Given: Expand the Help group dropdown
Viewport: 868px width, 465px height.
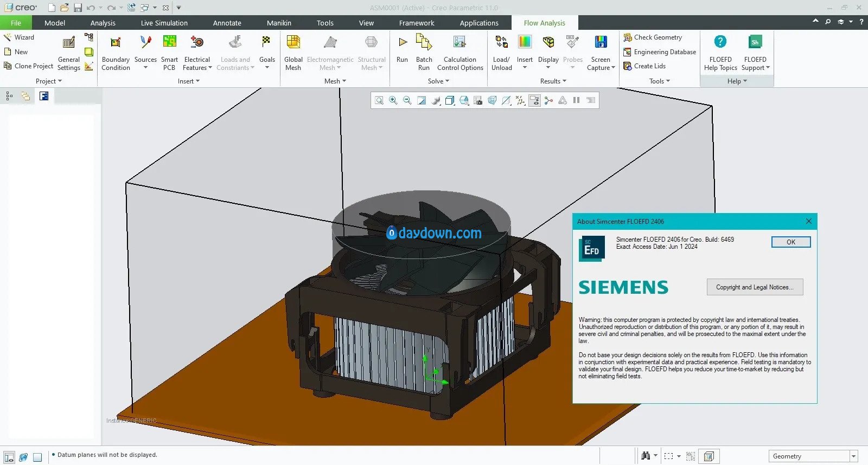Looking at the screenshot, I should (x=737, y=81).
